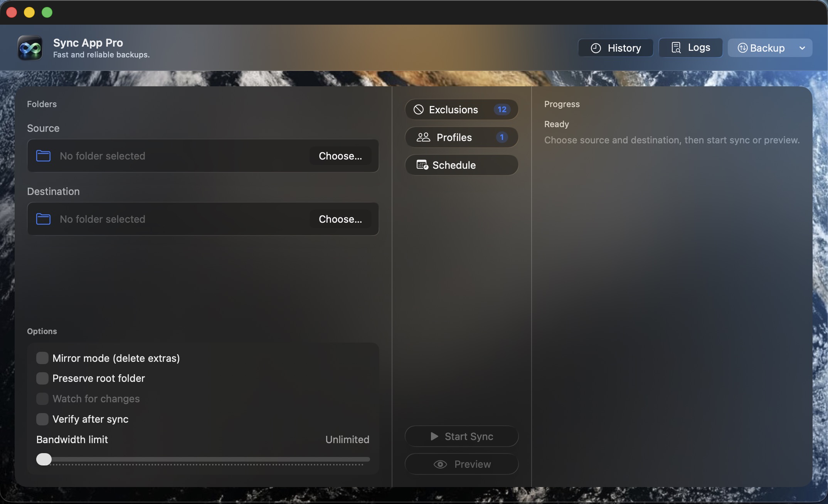The width and height of the screenshot is (828, 504).
Task: Click the Bandwidth limit slider handle
Action: [x=44, y=459]
